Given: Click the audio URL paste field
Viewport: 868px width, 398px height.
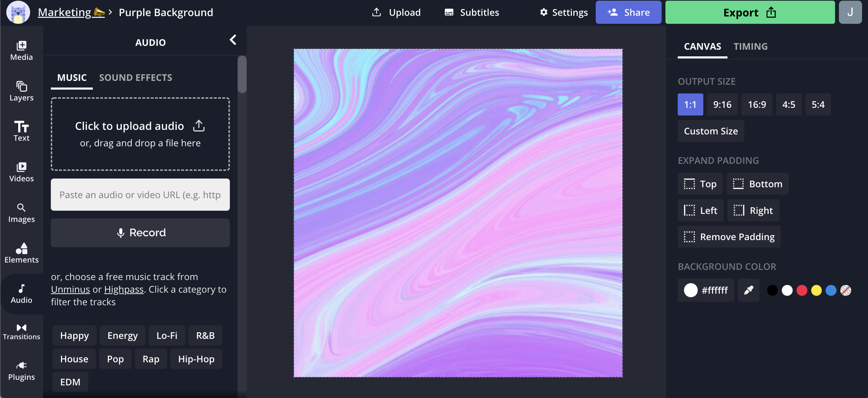Looking at the screenshot, I should pyautogui.click(x=140, y=195).
